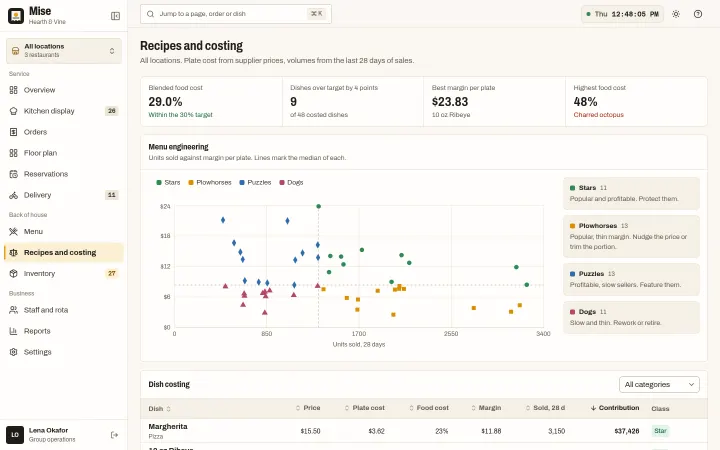
Task: Click the Best margin $23.83 value
Action: click(450, 101)
